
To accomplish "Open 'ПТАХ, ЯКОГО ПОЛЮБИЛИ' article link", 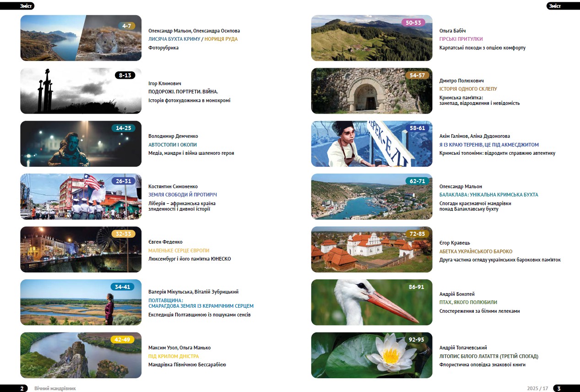I will [468, 302].
